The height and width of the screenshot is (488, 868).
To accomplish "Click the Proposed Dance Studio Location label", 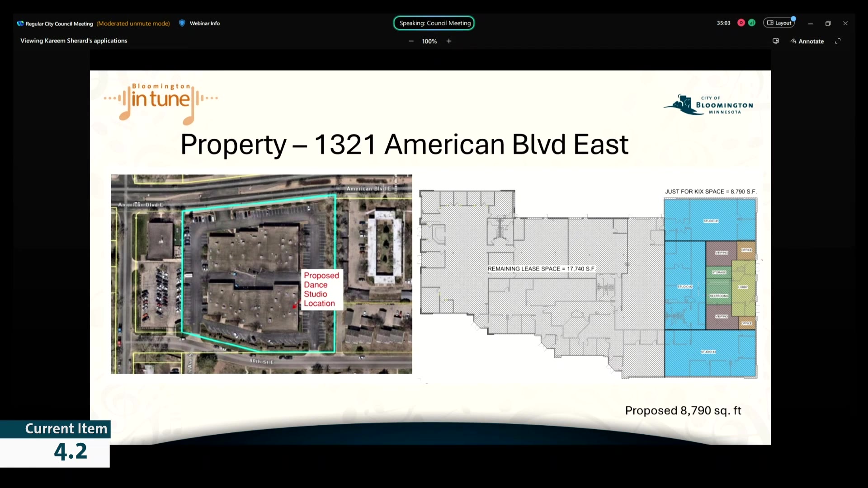I will click(x=321, y=289).
